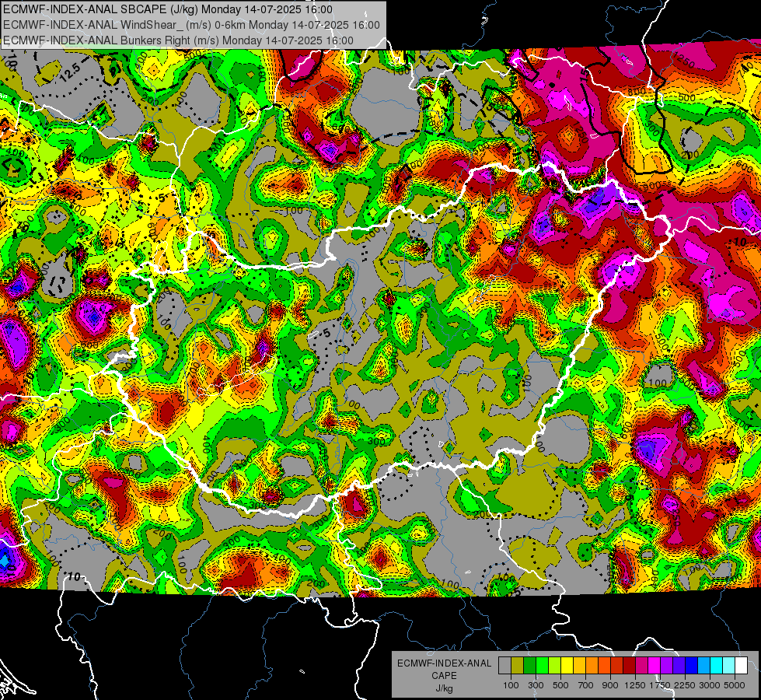Click the legend value 900
This screenshot has width=761, height=700.
pyautogui.click(x=610, y=685)
